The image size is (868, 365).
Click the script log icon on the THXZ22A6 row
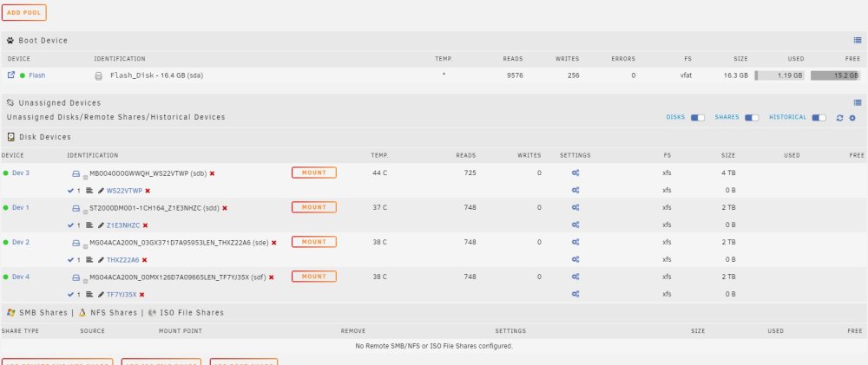[x=89, y=260]
